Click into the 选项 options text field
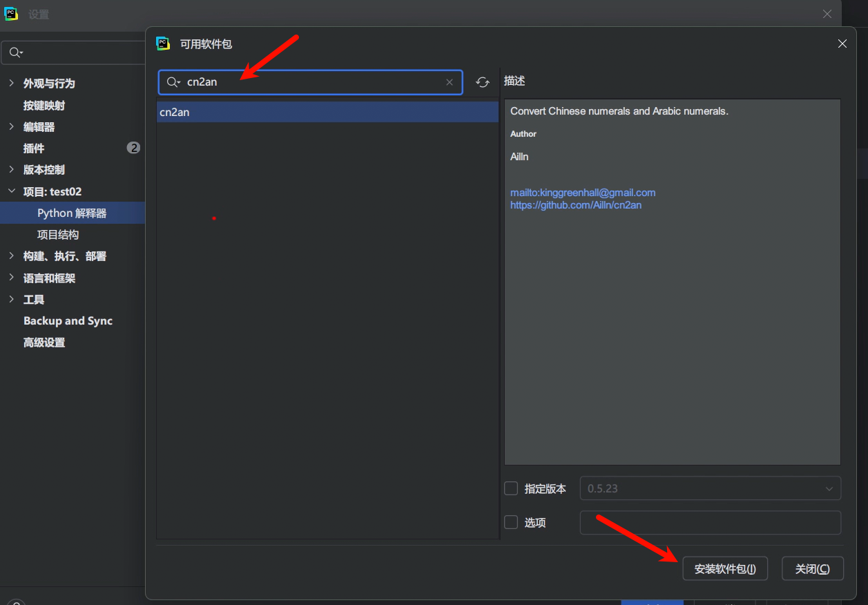868x605 pixels. coord(711,523)
